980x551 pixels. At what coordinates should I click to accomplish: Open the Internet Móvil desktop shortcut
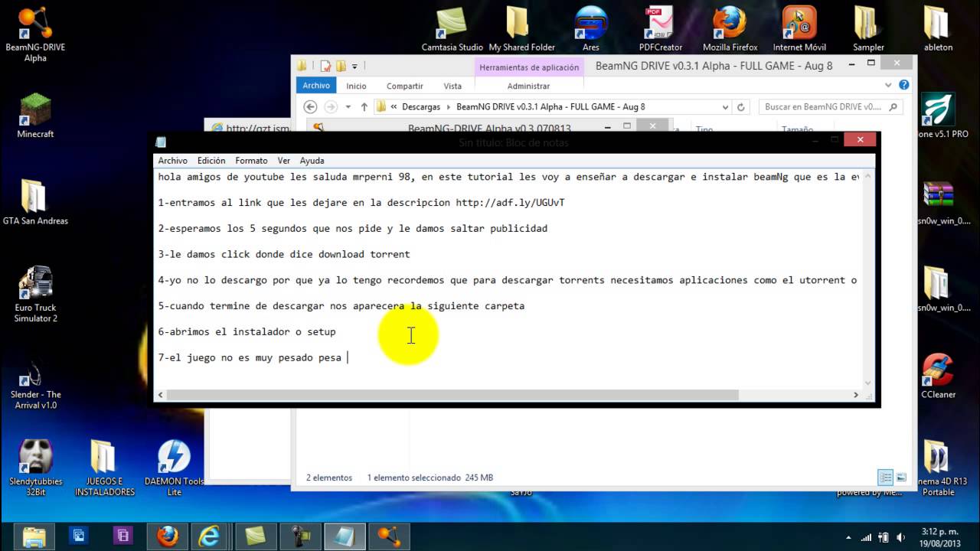point(799,30)
